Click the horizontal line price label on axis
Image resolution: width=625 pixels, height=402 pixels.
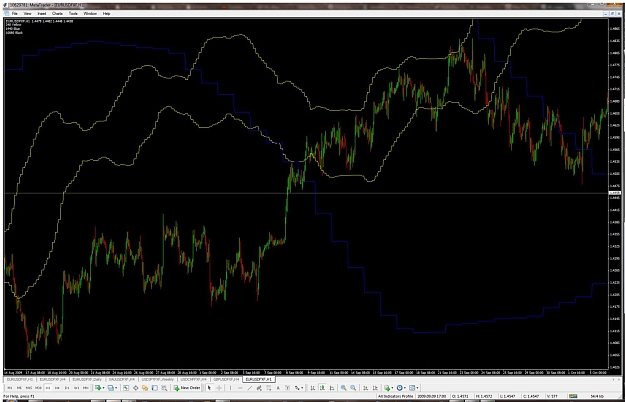click(x=615, y=193)
